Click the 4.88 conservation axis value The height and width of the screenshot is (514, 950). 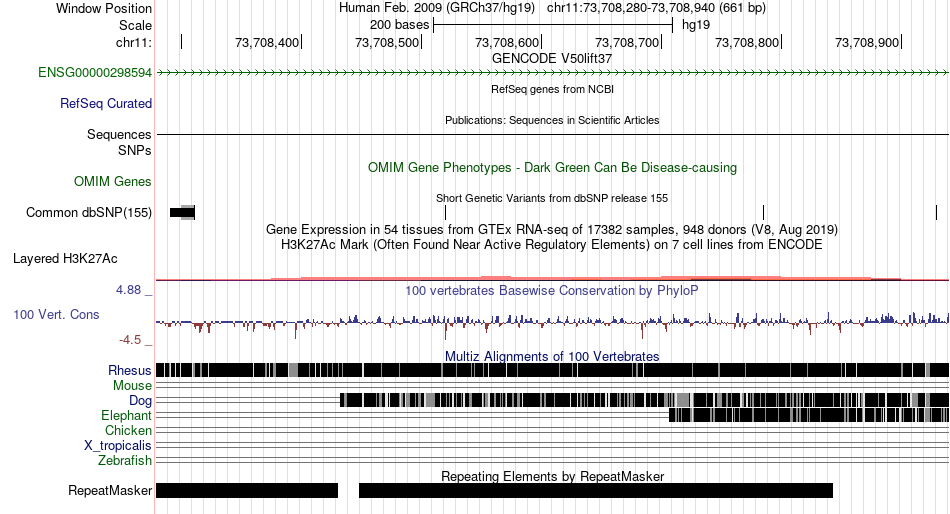tap(128, 290)
